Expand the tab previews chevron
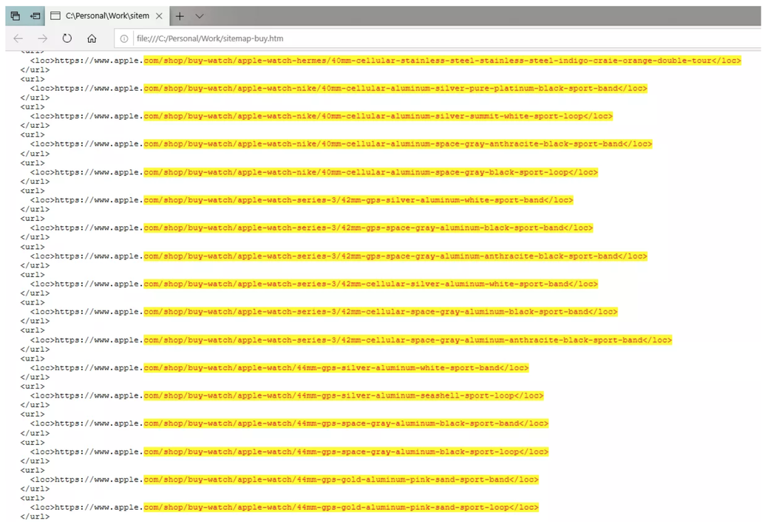The width and height of the screenshot is (771, 532). [x=199, y=16]
